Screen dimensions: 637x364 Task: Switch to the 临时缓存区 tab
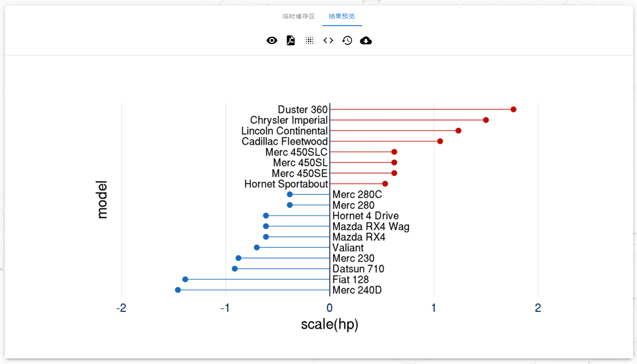coord(299,16)
